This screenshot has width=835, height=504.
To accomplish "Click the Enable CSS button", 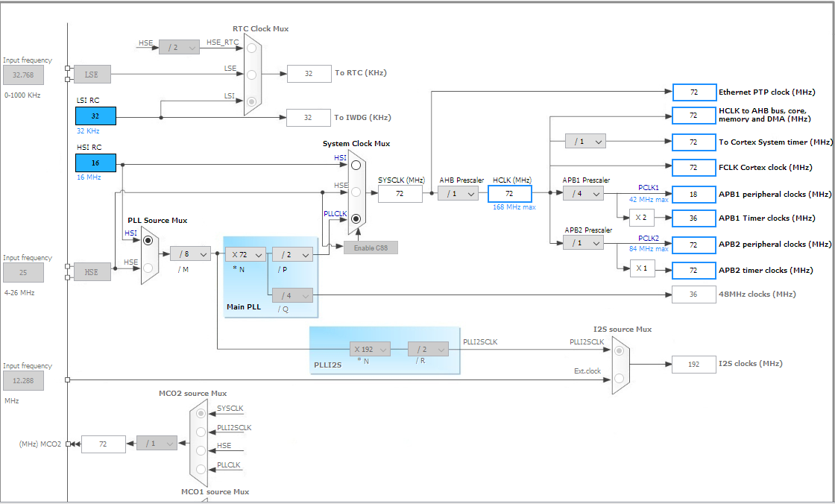I will point(371,248).
